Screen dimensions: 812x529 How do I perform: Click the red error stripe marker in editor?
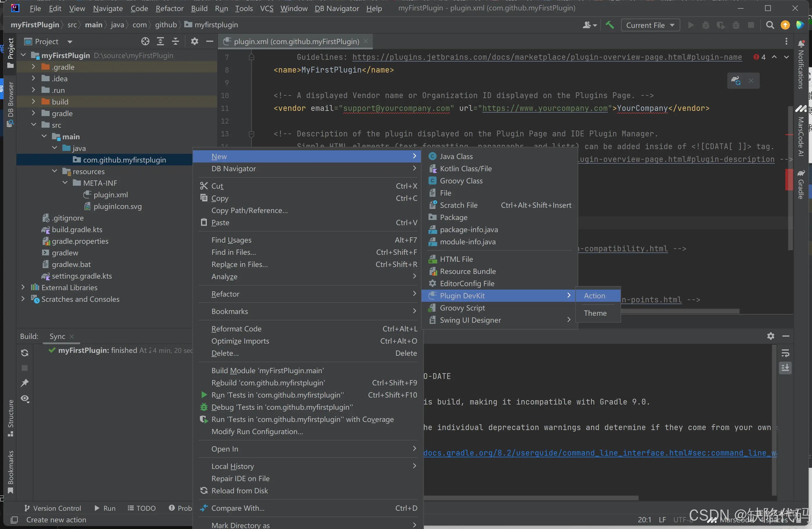pos(789,180)
